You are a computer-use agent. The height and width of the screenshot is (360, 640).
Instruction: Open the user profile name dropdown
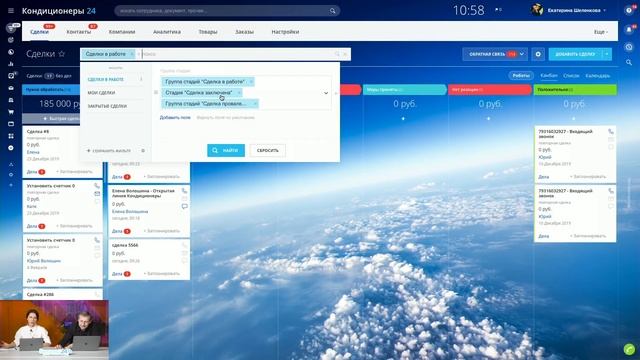tap(577, 10)
